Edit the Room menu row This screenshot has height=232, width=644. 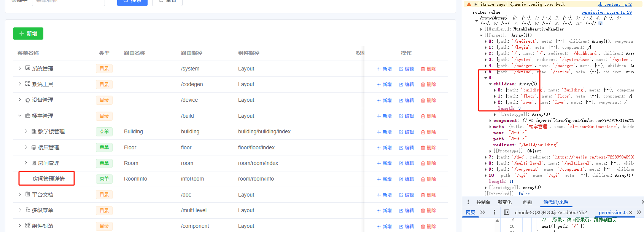pos(406,163)
